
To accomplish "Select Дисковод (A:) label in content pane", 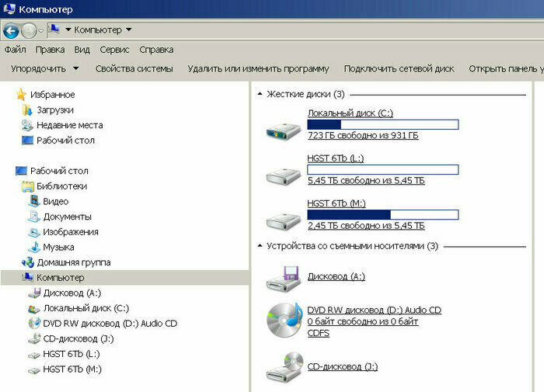I will [x=337, y=276].
